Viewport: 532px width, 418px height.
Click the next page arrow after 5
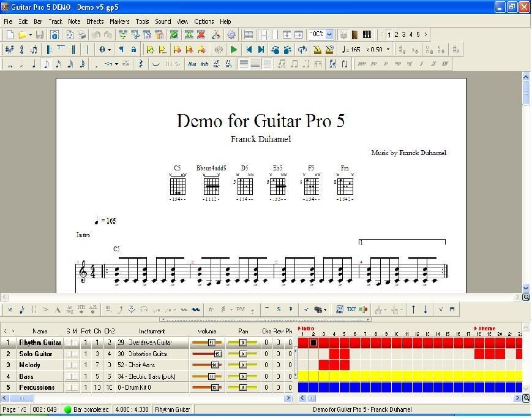point(425,34)
